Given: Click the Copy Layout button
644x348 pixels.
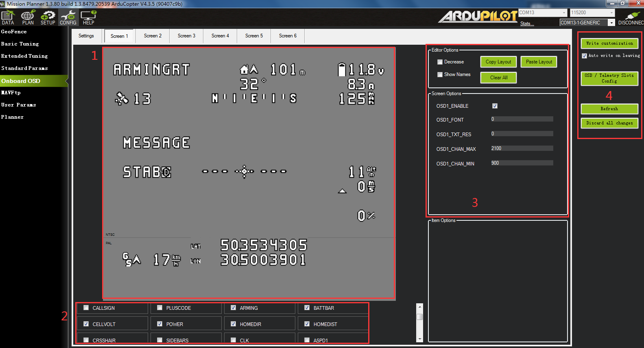Looking at the screenshot, I should click(498, 62).
